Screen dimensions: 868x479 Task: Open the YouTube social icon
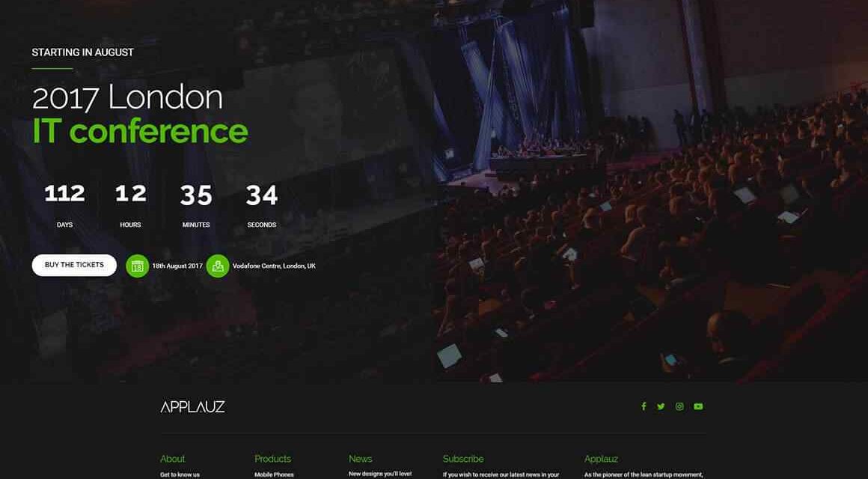coord(699,406)
